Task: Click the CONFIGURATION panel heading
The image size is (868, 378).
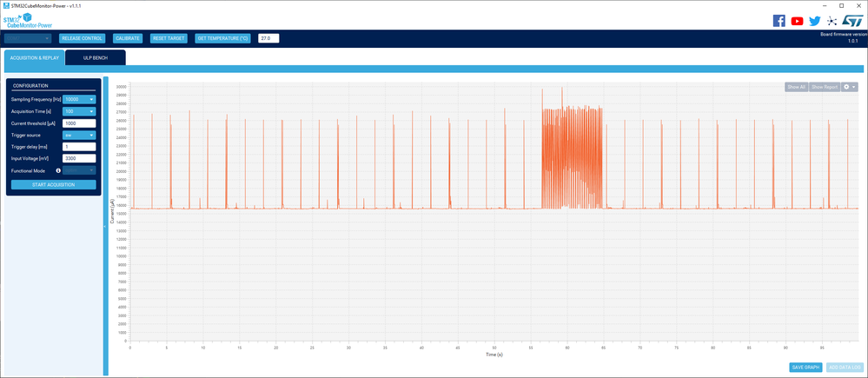Action: tap(30, 86)
